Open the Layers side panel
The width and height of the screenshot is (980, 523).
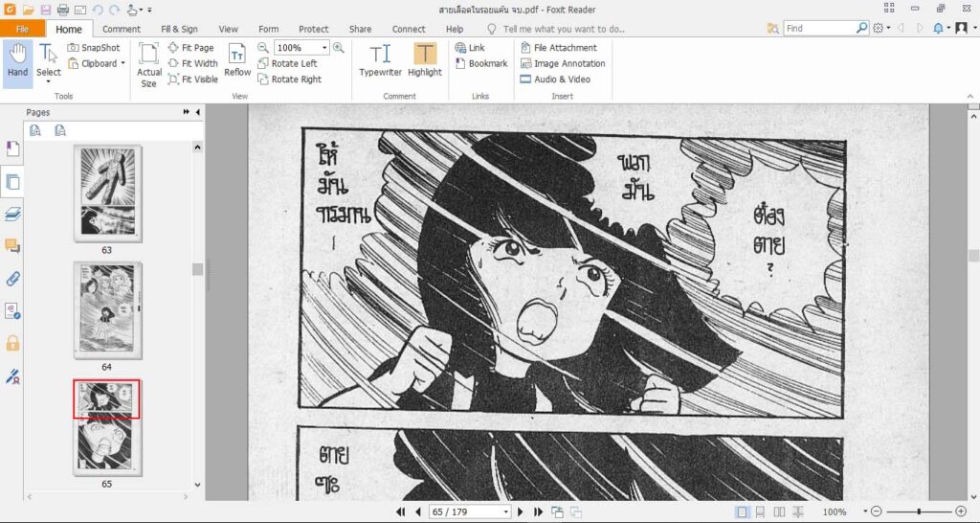click(12, 215)
